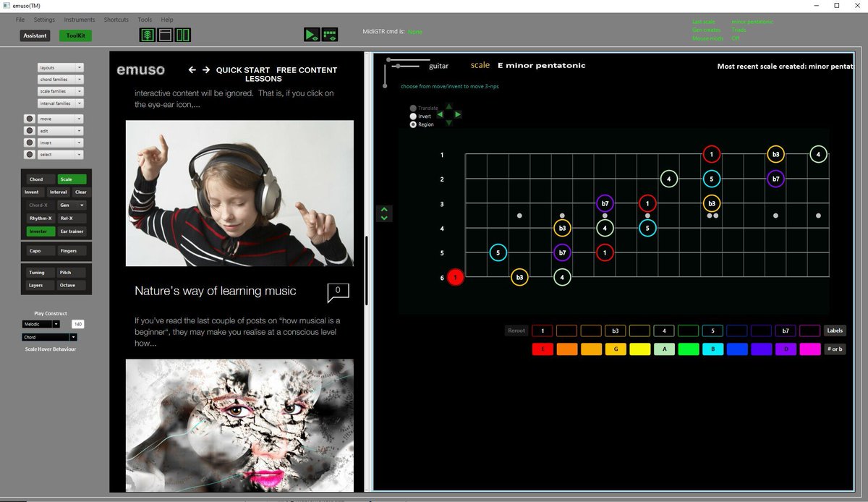This screenshot has width=868, height=502.
Task: Open the QUICK START link
Action: pos(243,70)
